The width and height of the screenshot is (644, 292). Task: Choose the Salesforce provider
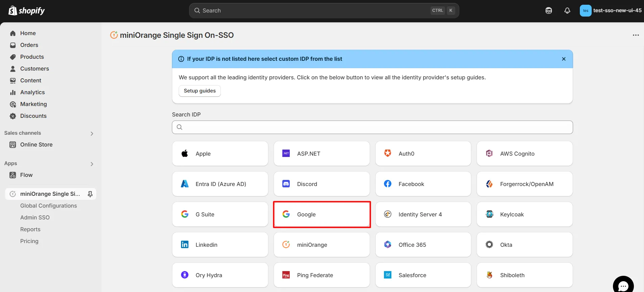click(423, 275)
